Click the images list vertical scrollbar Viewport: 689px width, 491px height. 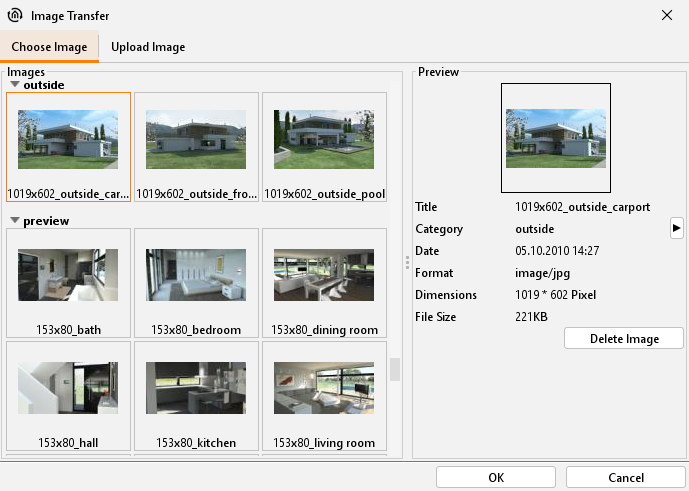[x=395, y=369]
